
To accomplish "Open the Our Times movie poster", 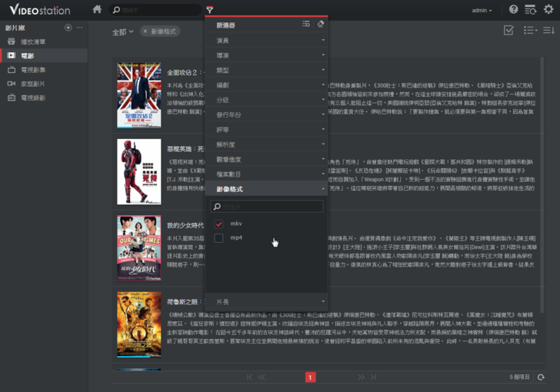I will [139, 248].
